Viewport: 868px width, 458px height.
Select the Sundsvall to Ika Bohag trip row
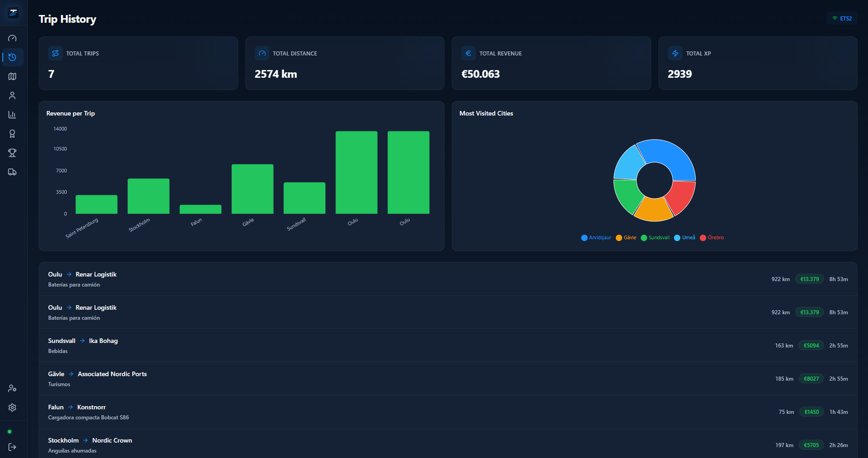point(448,345)
